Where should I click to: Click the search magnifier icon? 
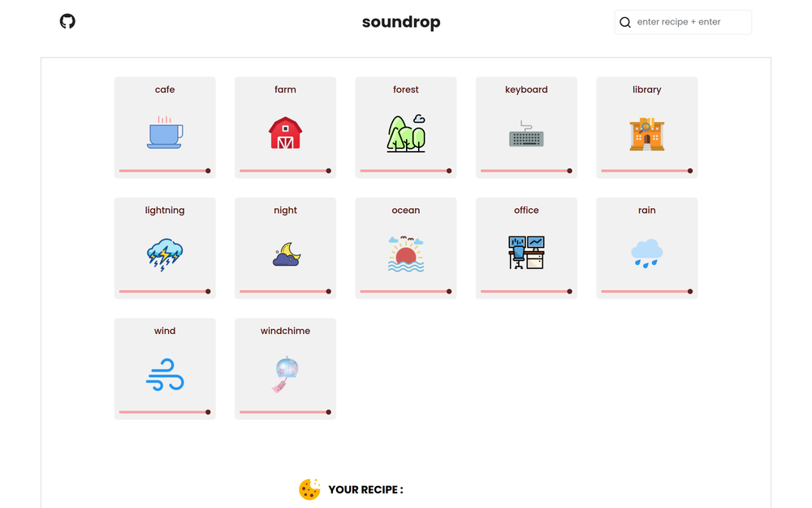(625, 22)
